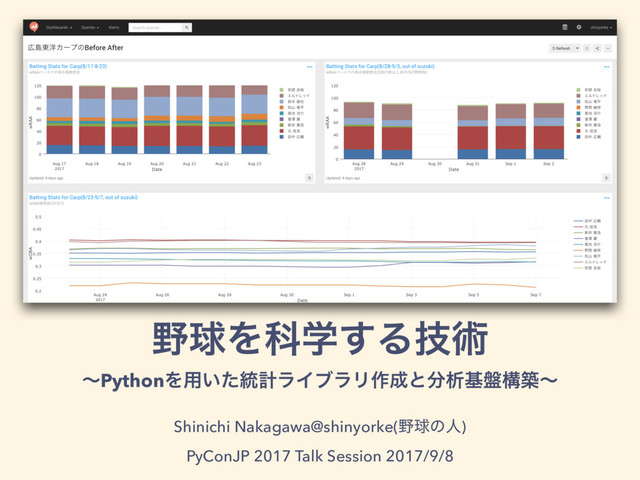Open the Carp(8/28-9/3, out of suzuki) query link
Viewport: 640px width, 480px height.
click(x=380, y=66)
